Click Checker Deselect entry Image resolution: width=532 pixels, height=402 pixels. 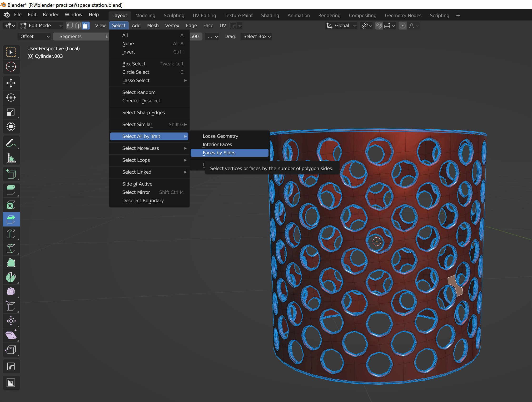tap(141, 101)
